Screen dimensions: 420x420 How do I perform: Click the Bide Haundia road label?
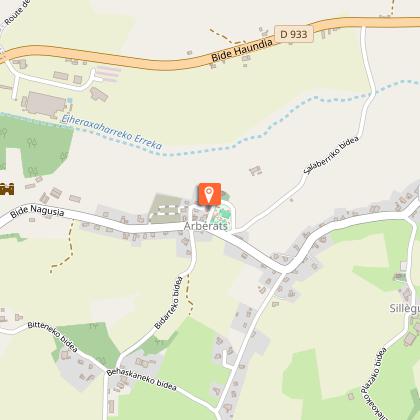[242, 50]
